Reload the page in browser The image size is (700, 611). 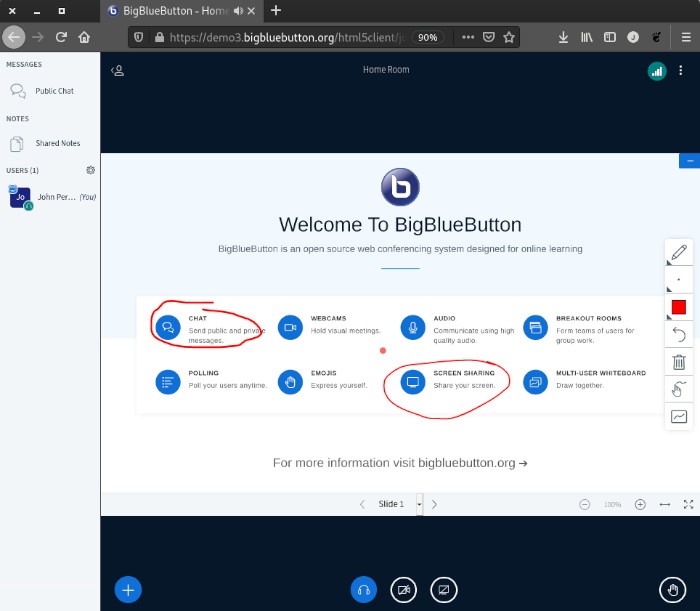click(x=61, y=37)
